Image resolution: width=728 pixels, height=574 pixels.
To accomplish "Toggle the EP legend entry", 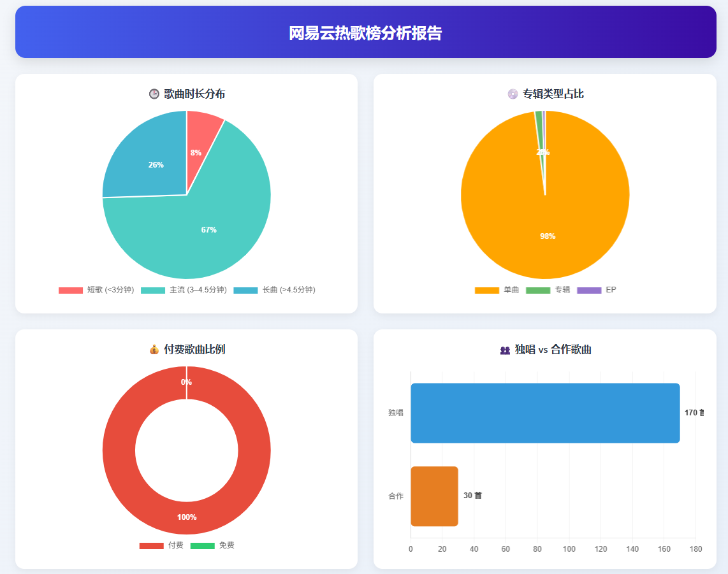I will point(597,290).
